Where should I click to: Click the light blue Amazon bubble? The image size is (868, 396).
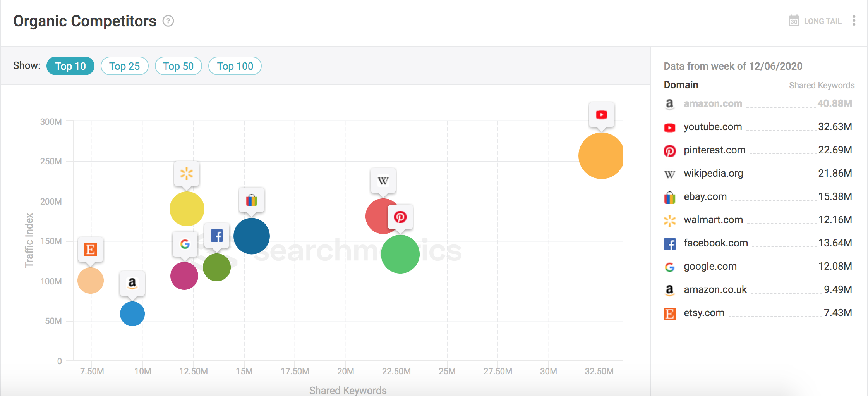[x=132, y=314]
